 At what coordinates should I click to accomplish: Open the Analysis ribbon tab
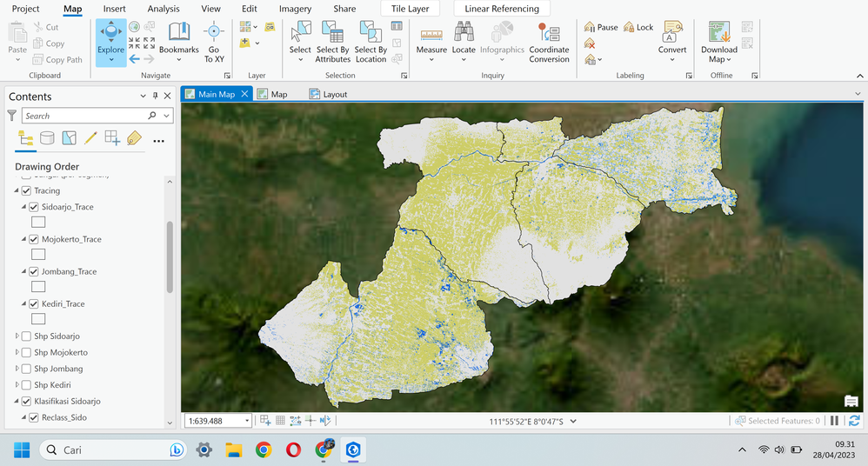coord(164,9)
